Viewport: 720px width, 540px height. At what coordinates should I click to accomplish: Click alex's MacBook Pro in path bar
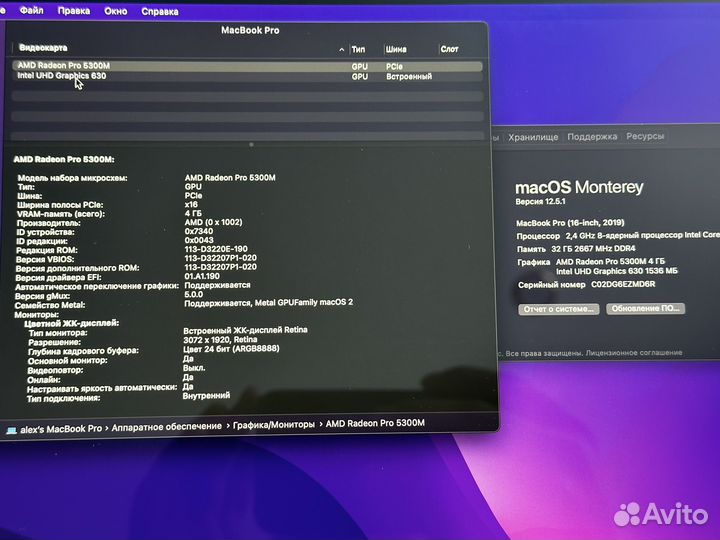[x=61, y=429]
